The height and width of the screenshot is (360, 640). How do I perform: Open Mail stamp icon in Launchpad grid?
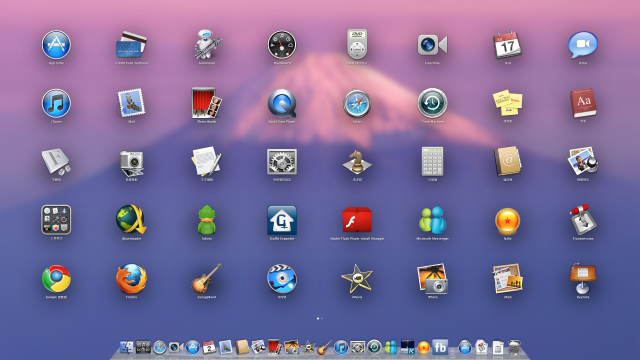[x=131, y=103]
